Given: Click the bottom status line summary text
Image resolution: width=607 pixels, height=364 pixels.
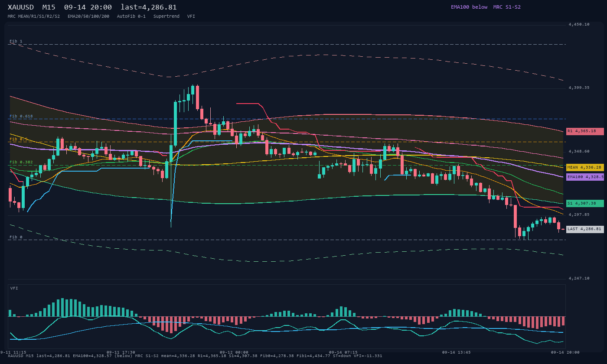Looking at the screenshot, I should 195,356.
